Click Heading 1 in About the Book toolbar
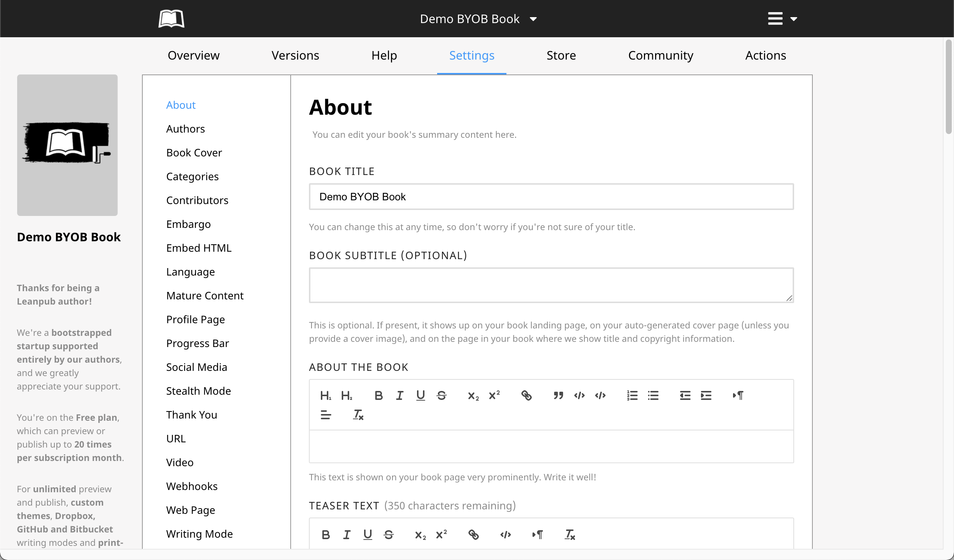 (325, 396)
